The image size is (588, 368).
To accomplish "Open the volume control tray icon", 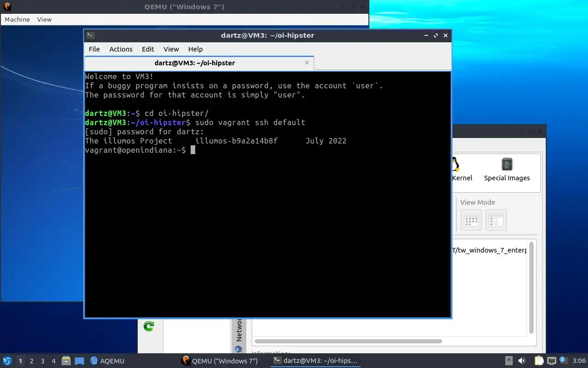I will [522, 361].
